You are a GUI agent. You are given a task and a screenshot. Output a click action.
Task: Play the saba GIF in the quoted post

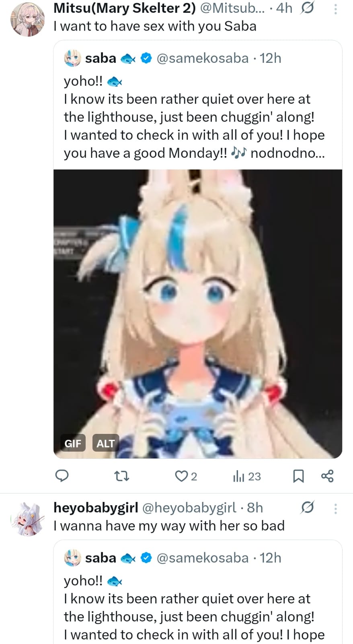point(198,314)
